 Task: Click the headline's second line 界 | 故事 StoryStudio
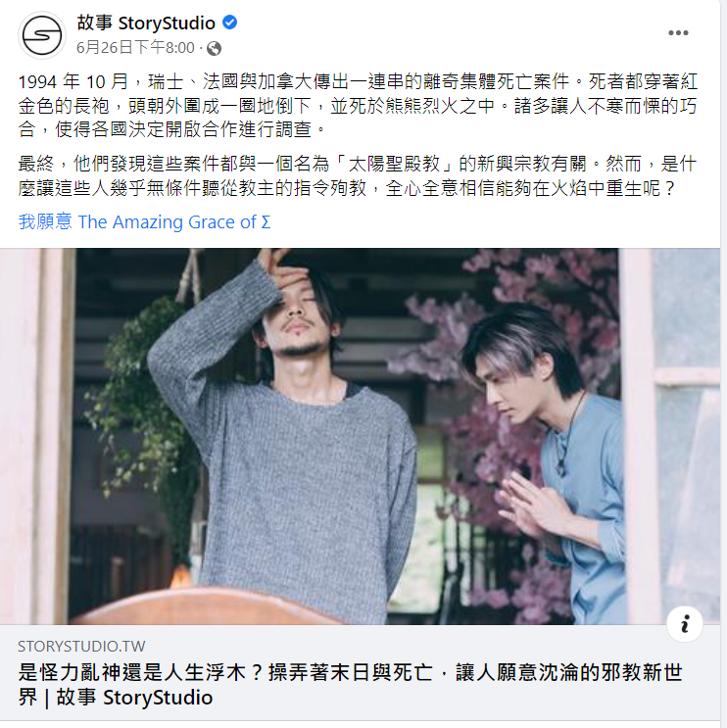(116, 698)
